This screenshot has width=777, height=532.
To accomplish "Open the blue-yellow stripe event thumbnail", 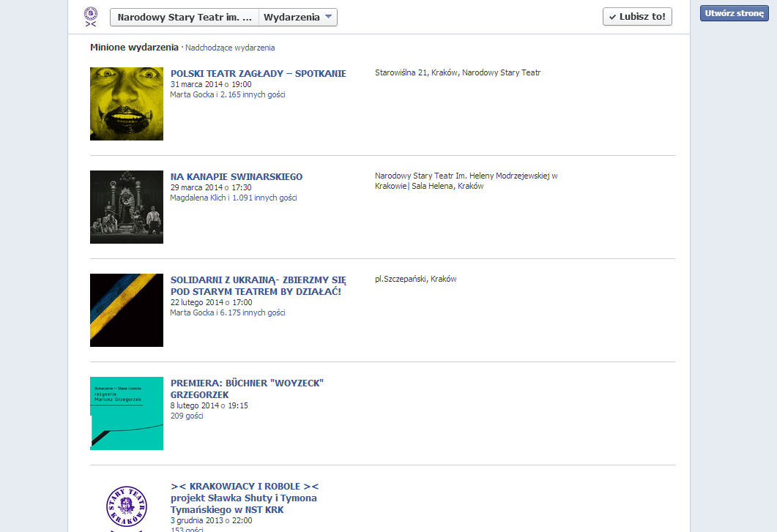I will coord(127,310).
